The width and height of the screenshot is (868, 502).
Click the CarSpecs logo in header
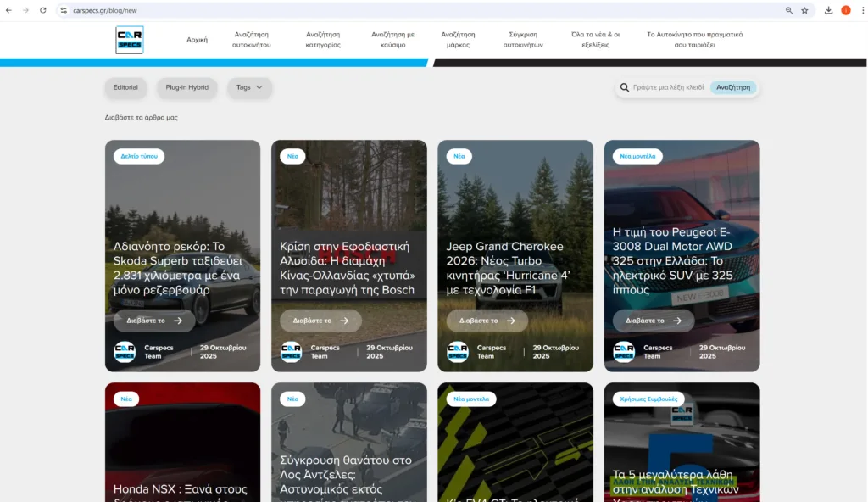click(130, 40)
